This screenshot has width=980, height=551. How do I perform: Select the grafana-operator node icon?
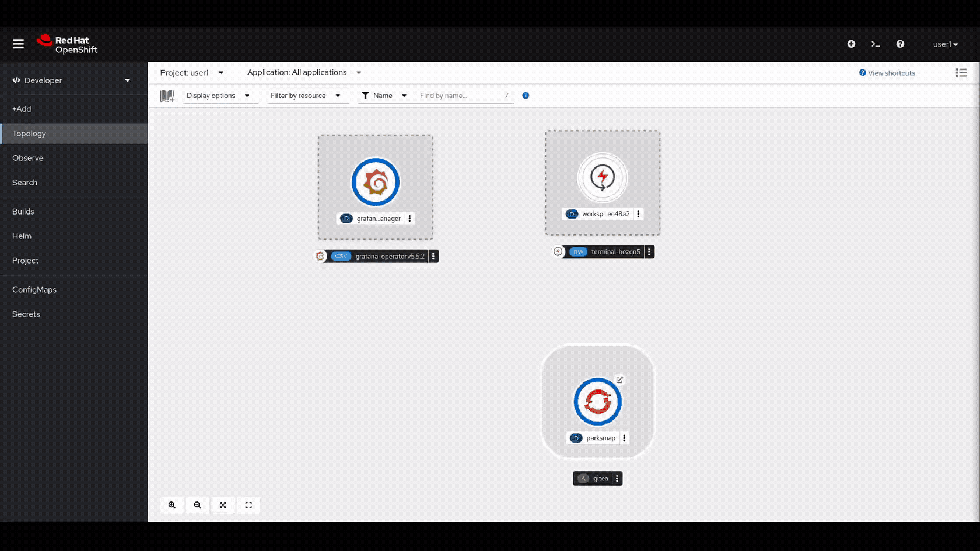[375, 182]
